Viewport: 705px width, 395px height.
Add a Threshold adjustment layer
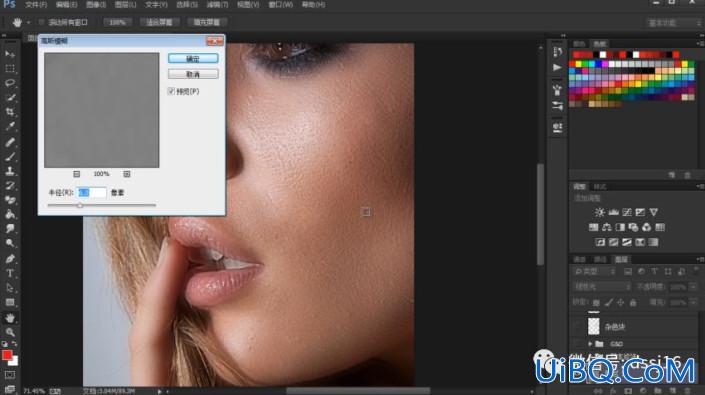tap(627, 242)
